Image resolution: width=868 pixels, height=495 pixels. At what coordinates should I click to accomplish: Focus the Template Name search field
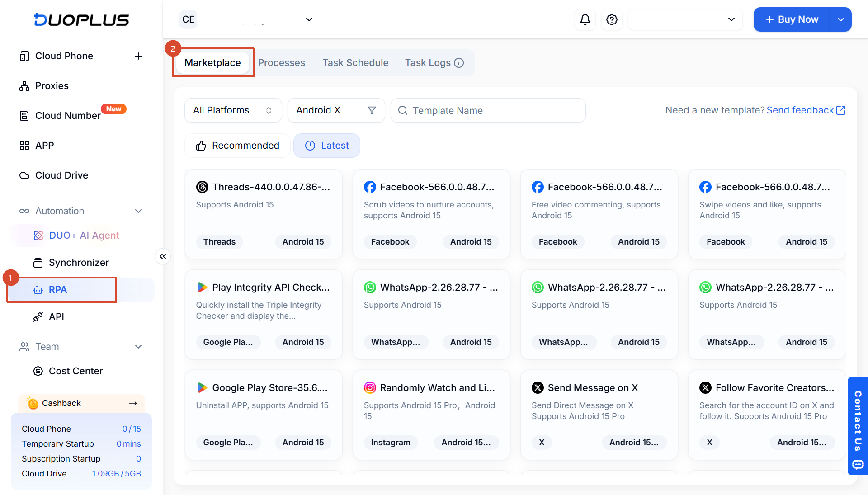click(488, 110)
